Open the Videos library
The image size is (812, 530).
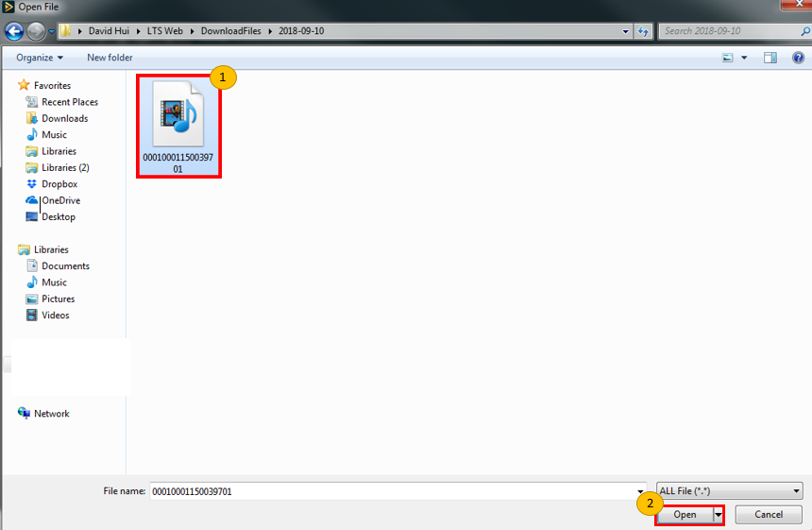pyautogui.click(x=55, y=316)
